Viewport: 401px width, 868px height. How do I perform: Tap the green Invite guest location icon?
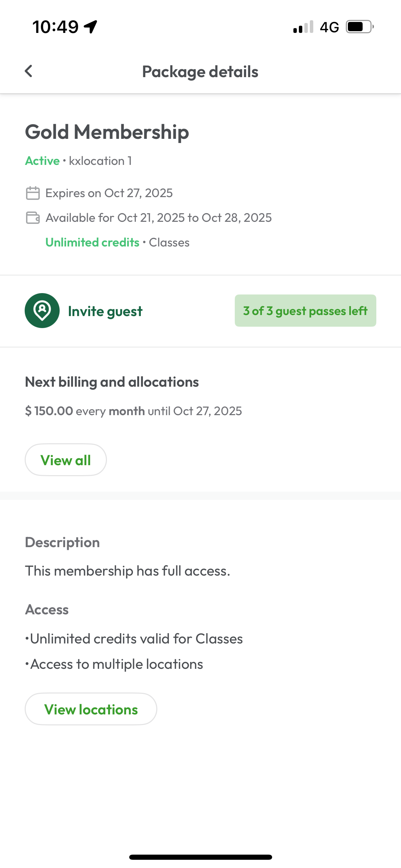pyautogui.click(x=42, y=311)
